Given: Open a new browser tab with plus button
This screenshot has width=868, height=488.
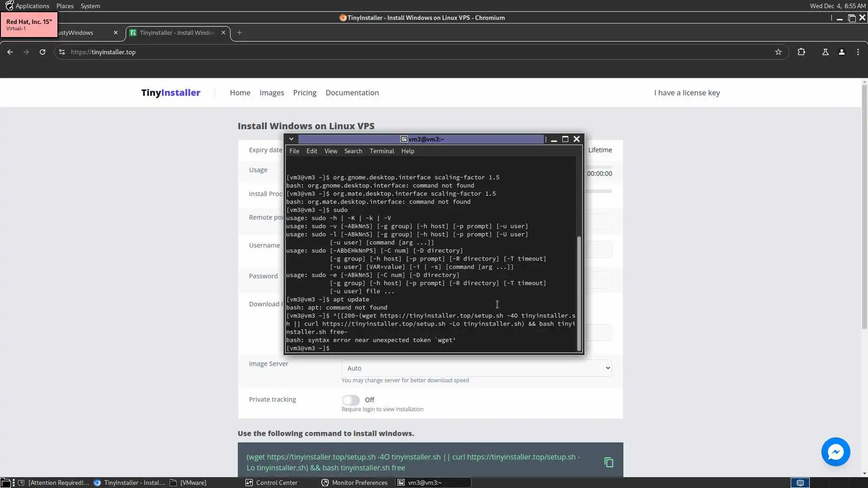Looking at the screenshot, I should coord(240,33).
